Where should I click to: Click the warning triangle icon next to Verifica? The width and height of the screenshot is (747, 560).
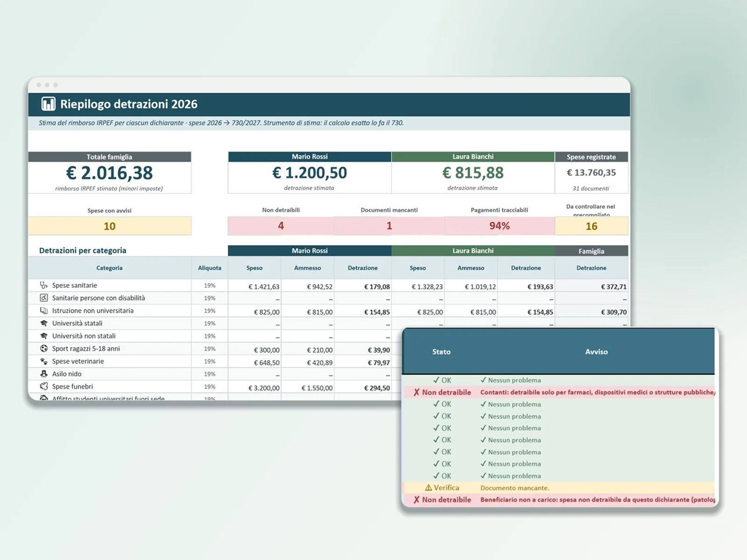[x=428, y=488]
